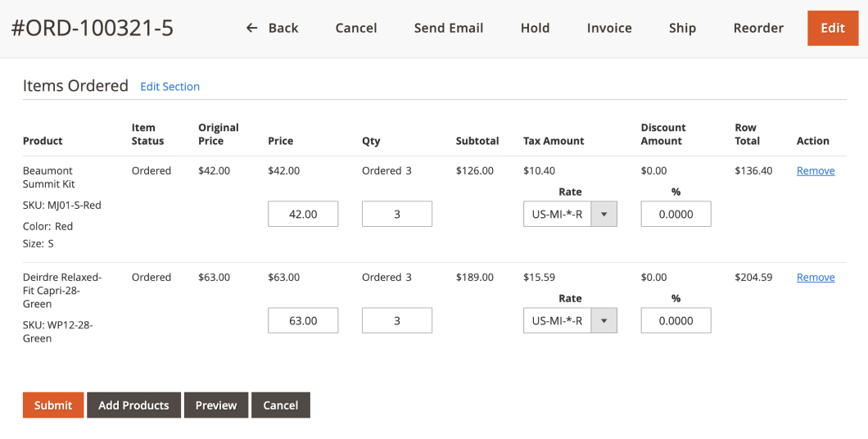Click the Color: Red attribute

click(47, 226)
